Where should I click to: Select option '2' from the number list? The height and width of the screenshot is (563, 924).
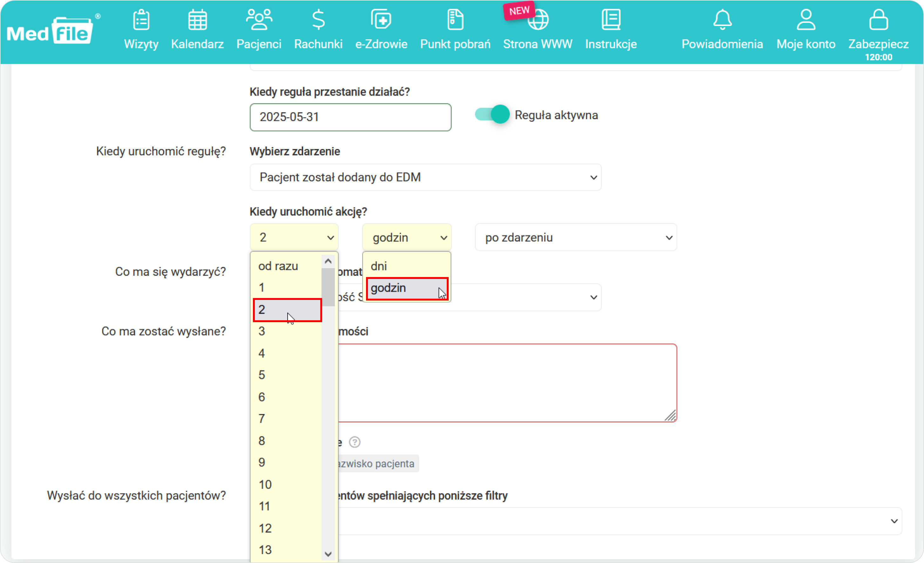pos(288,309)
